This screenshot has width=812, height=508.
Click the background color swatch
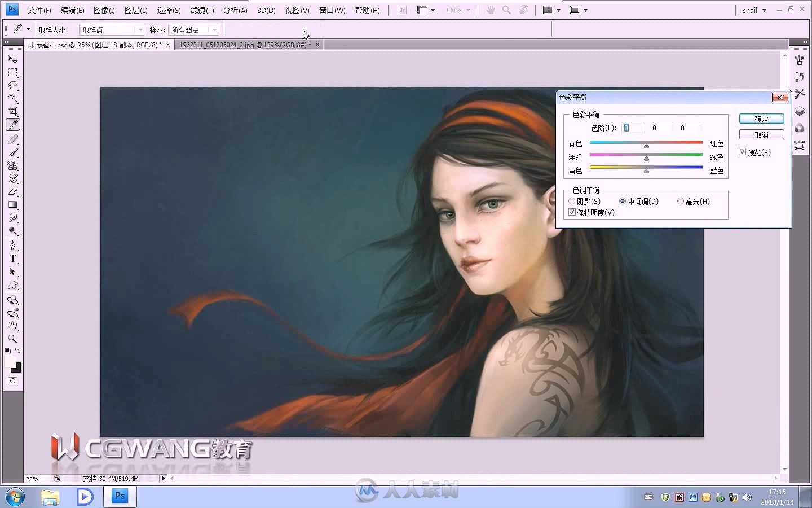pos(17,369)
